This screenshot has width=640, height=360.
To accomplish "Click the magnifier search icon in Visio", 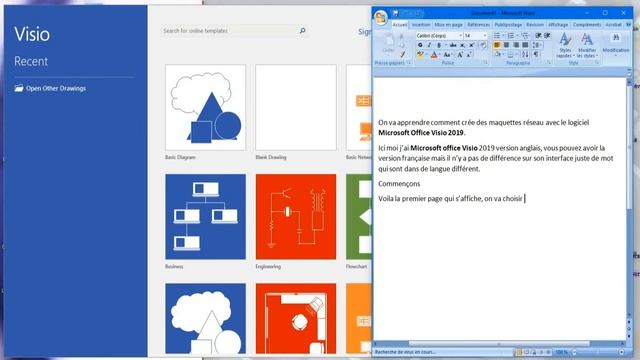I will pos(302,31).
